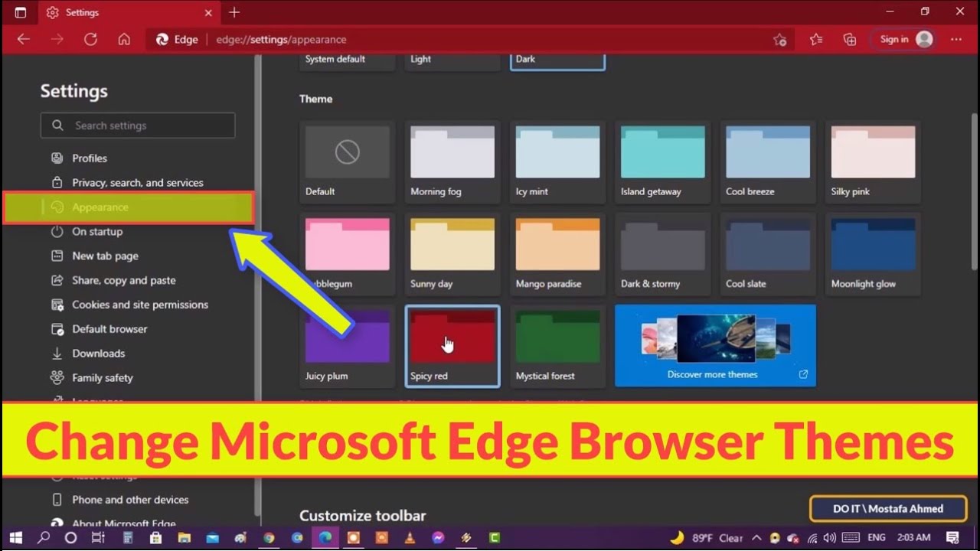The width and height of the screenshot is (980, 551).
Task: Apply the Silky pink theme
Action: pos(873,161)
